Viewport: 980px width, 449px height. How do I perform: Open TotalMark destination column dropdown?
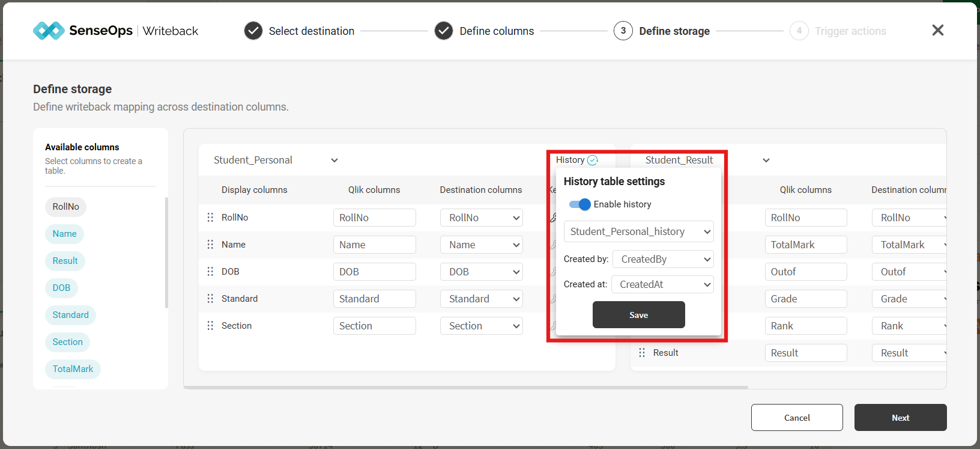point(909,245)
